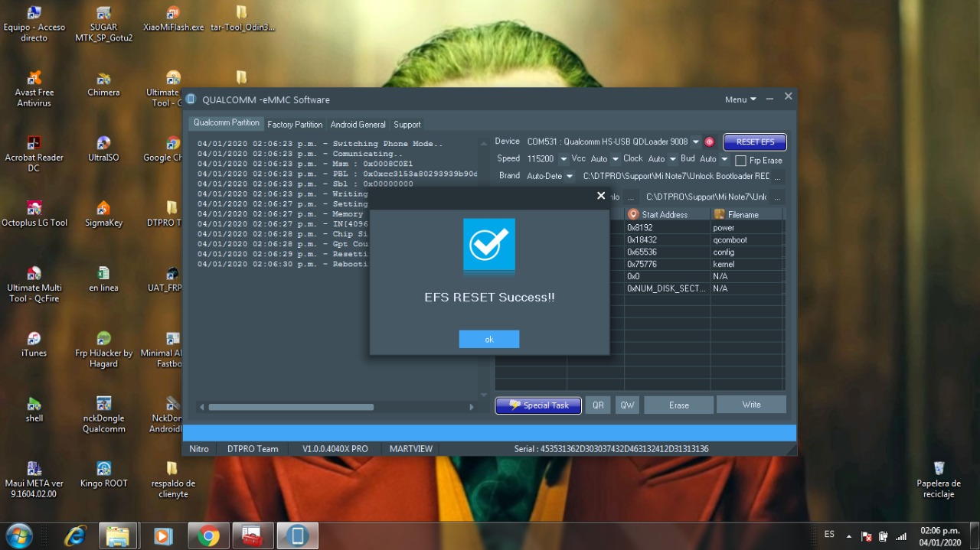Select Frp HiJacker by Hagard icon
The image size is (980, 550).
pos(103,350)
